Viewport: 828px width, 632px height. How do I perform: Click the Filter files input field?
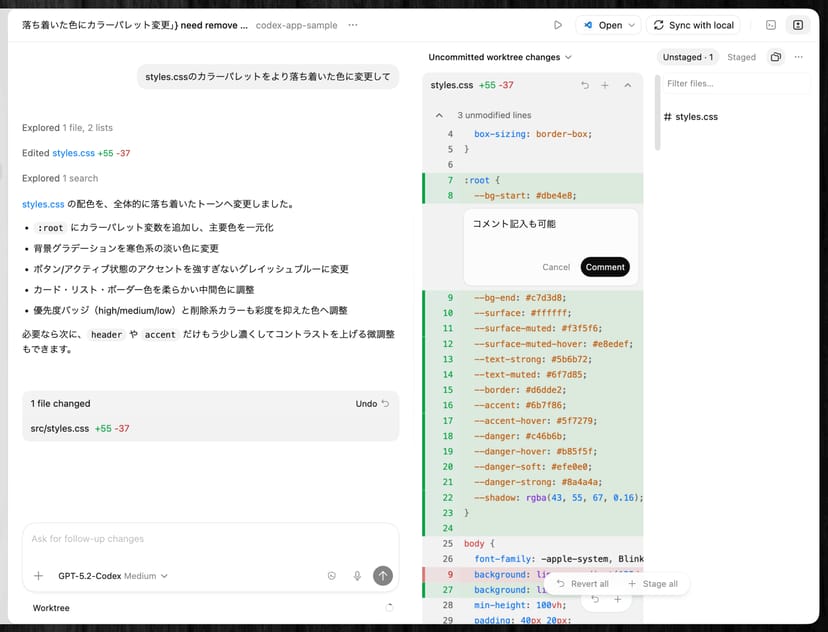point(735,84)
